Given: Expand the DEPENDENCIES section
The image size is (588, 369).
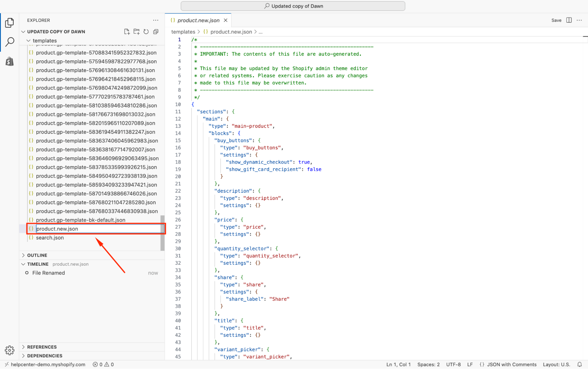Looking at the screenshot, I should coord(45,356).
